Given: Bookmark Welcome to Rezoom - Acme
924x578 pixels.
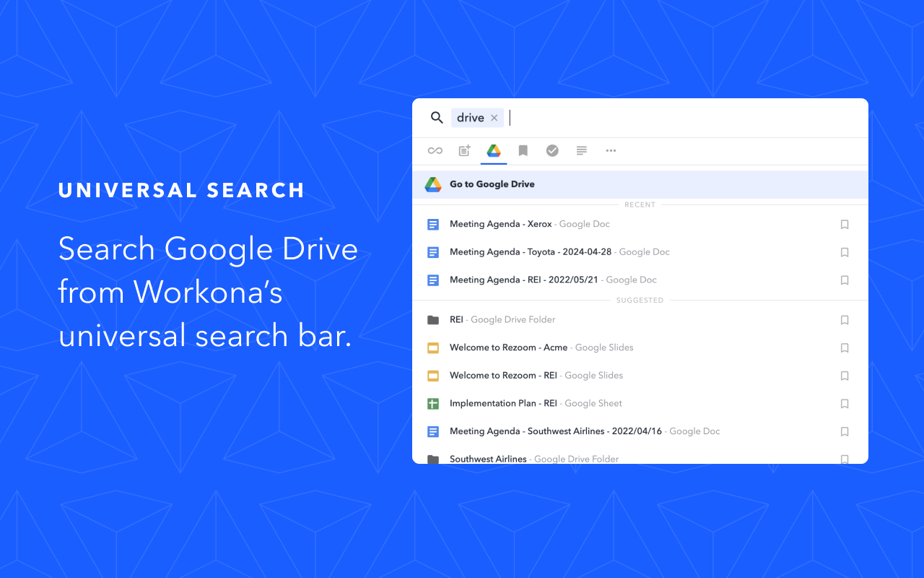Looking at the screenshot, I should 845,348.
